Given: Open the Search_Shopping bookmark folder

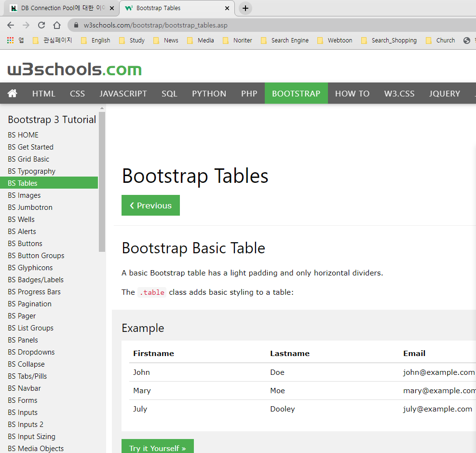Looking at the screenshot, I should 389,41.
